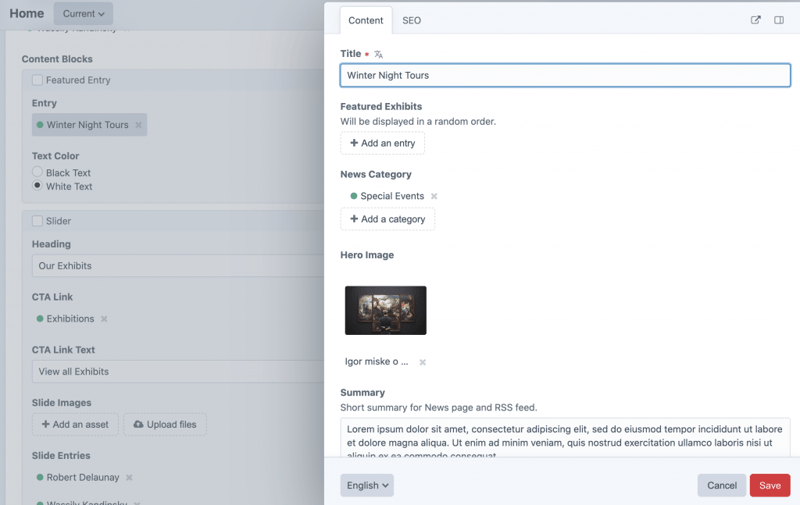Click Add a category button

(388, 219)
